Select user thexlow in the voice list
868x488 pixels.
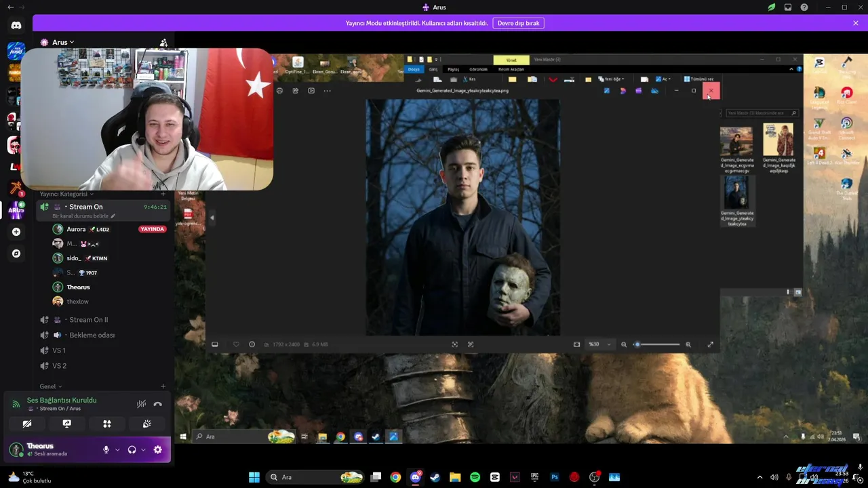tap(77, 302)
